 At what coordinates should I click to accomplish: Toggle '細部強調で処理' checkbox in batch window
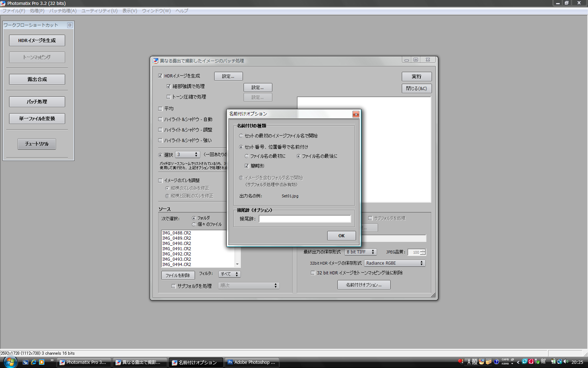coord(169,86)
